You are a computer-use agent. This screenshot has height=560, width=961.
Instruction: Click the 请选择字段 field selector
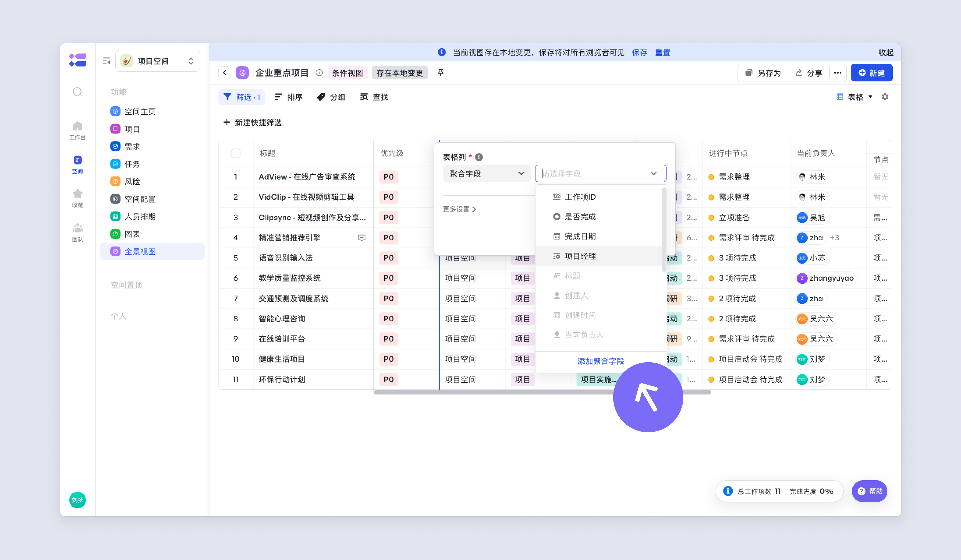click(600, 174)
